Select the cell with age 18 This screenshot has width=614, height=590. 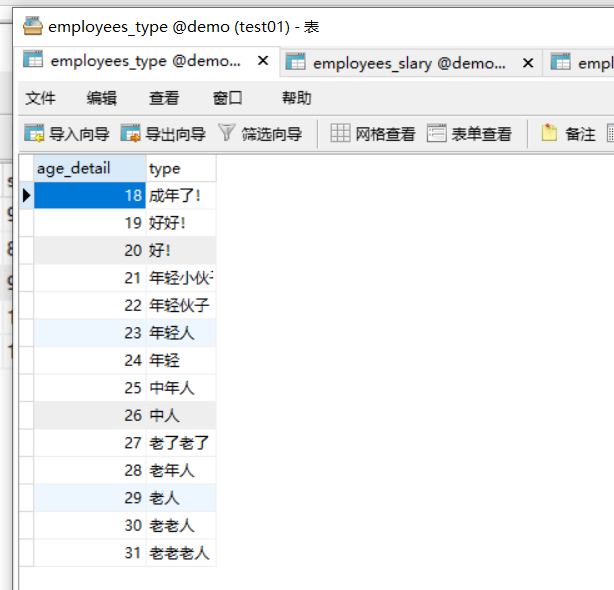(90, 195)
